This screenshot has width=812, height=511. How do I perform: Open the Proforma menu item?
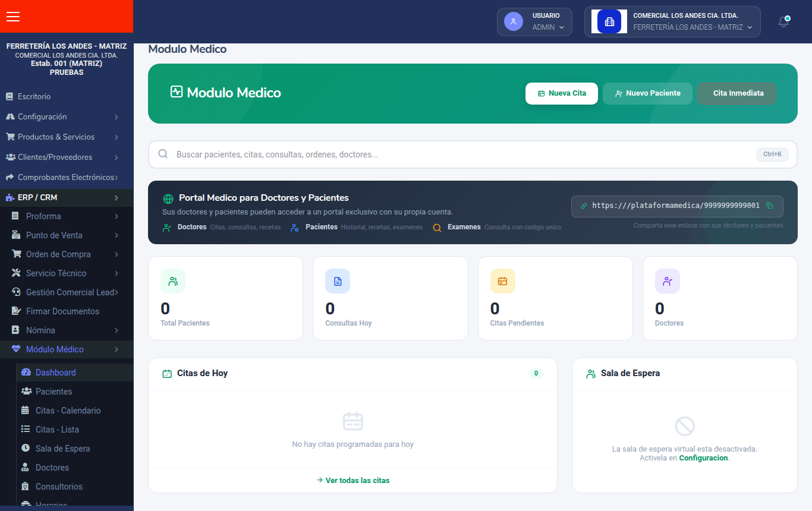coord(67,216)
